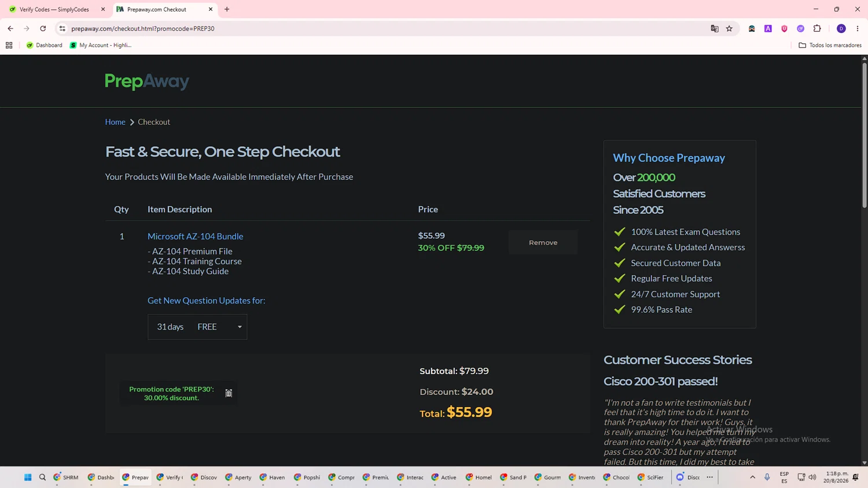Open the Google Translate page option
The width and height of the screenshot is (868, 488).
click(715, 28)
